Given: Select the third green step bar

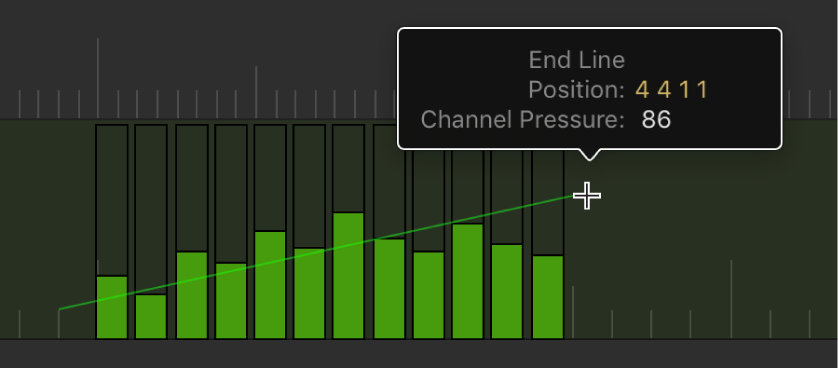Looking at the screenshot, I should (192, 295).
